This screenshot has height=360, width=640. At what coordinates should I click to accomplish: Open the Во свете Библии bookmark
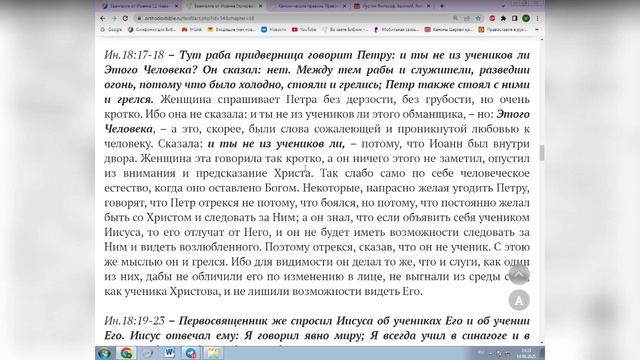pos(345,29)
